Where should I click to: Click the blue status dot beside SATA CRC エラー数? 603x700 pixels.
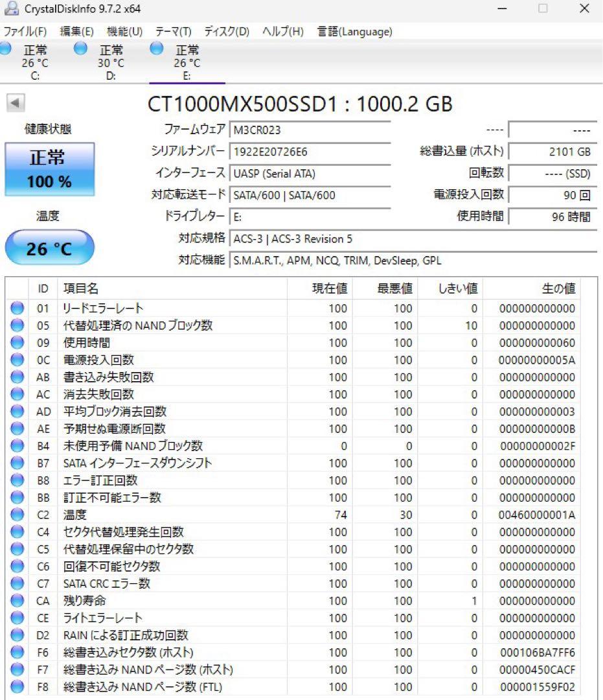(x=17, y=583)
